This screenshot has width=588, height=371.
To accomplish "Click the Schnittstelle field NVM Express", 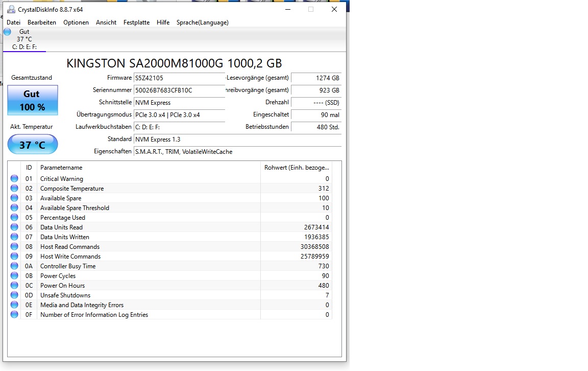I will [x=179, y=103].
